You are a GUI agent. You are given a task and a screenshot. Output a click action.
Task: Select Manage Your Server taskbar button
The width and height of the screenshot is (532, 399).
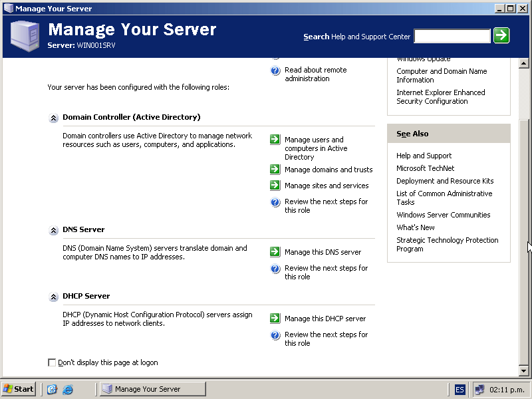coord(153,389)
